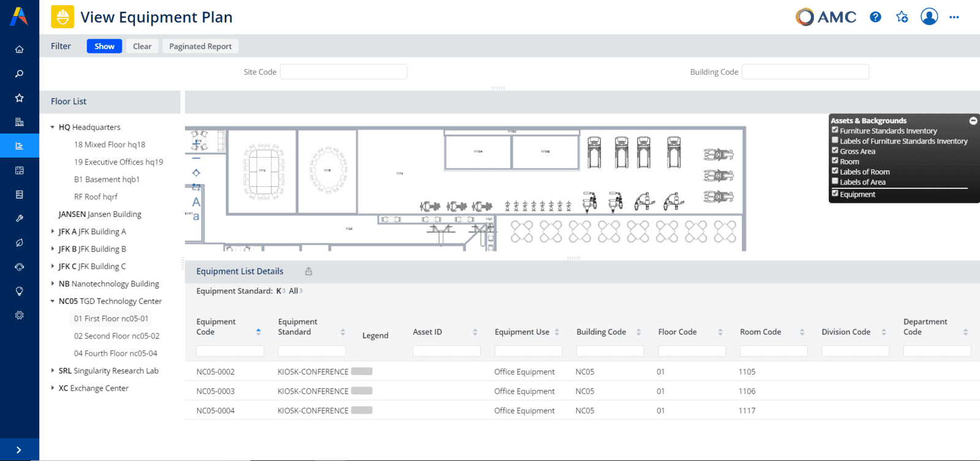Image resolution: width=980 pixels, height=461 pixels.
Task: Open the Favorites star in the sidebar
Action: [x=20, y=98]
